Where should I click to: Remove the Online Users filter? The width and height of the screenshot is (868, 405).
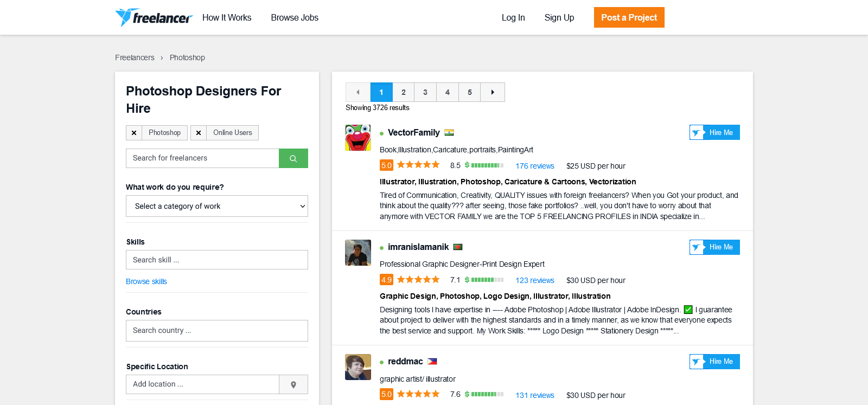click(199, 133)
